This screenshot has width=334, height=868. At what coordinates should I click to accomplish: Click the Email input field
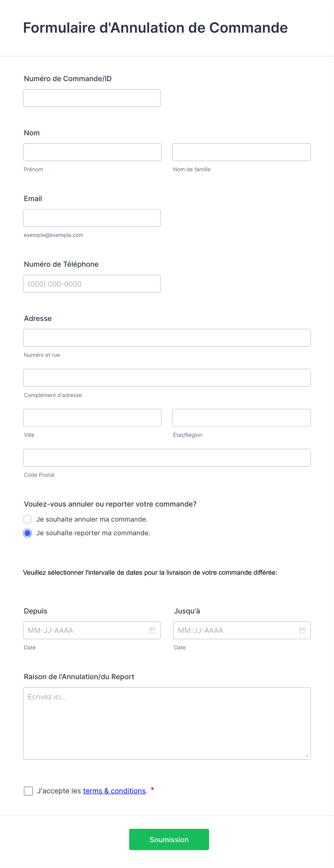92,218
